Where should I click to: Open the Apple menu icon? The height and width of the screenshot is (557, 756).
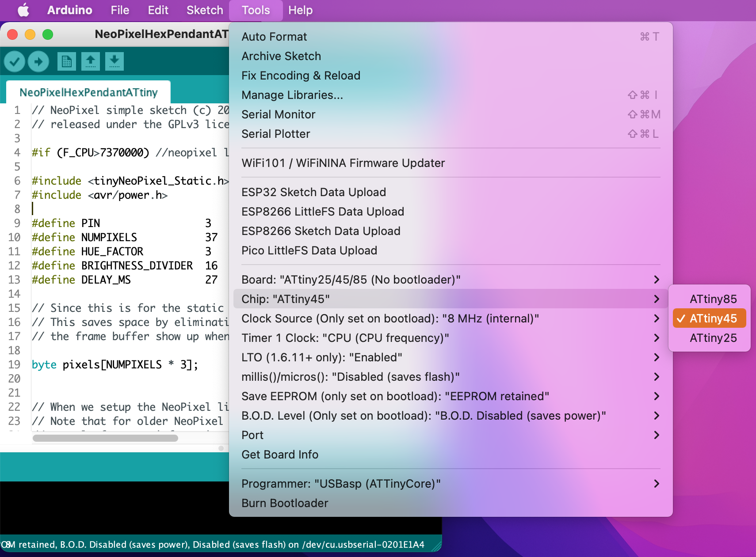click(23, 10)
